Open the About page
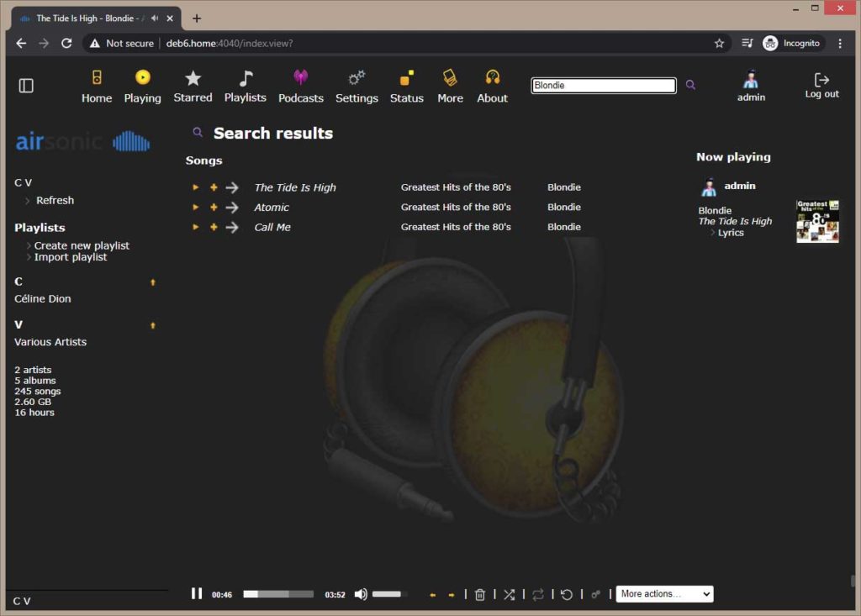 [x=492, y=87]
